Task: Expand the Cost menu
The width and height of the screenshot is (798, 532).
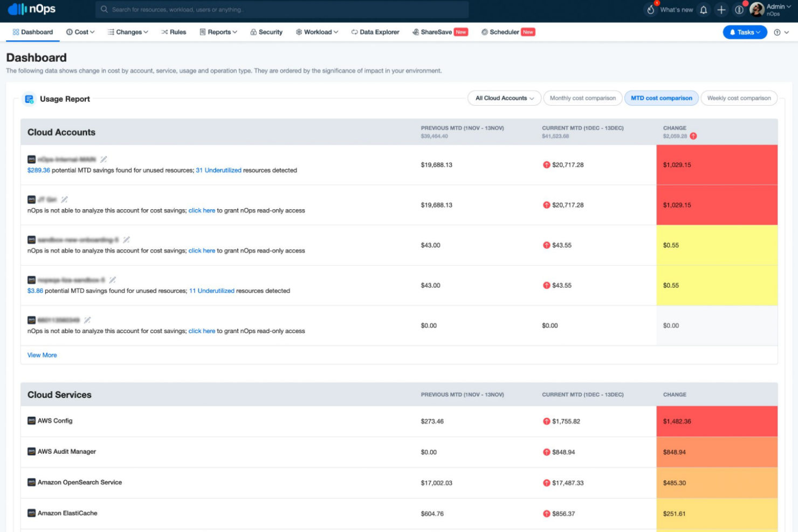Action: (80, 32)
